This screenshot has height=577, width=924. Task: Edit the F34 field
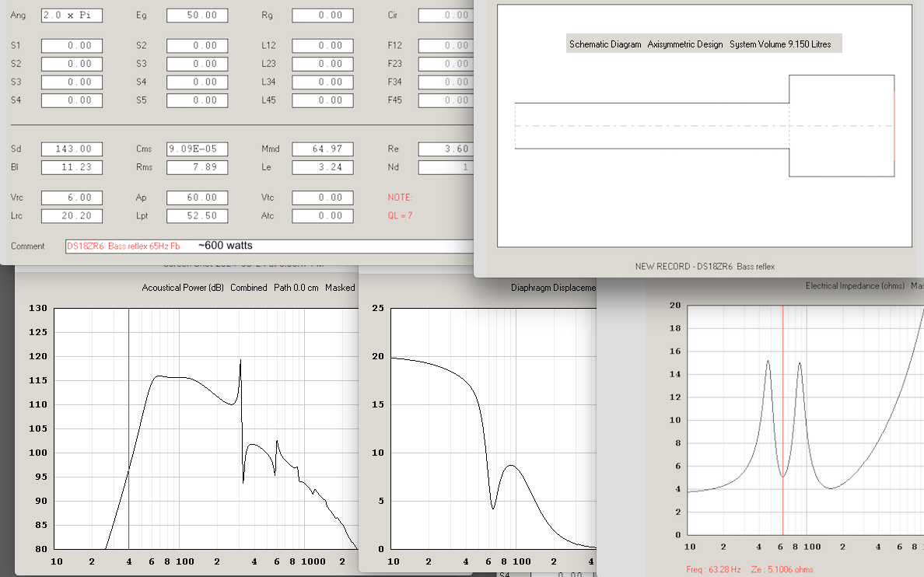(x=446, y=82)
